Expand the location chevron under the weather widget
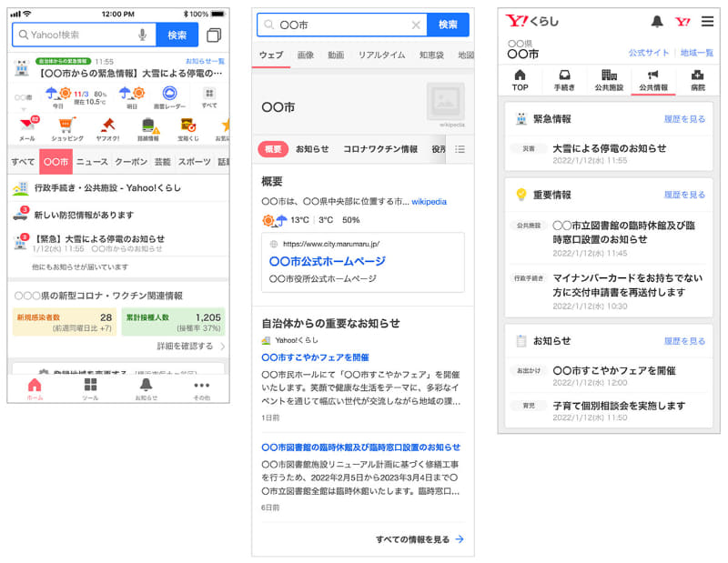The image size is (728, 563). tap(22, 109)
